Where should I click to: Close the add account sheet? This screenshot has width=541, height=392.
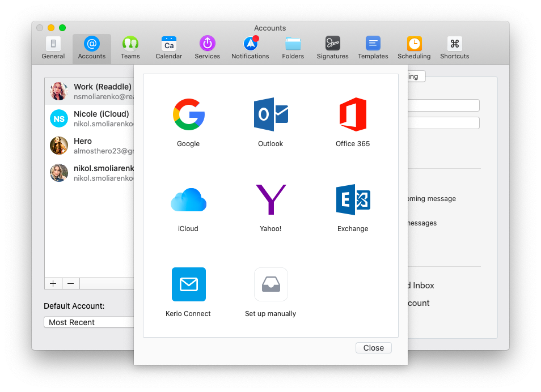(x=374, y=348)
